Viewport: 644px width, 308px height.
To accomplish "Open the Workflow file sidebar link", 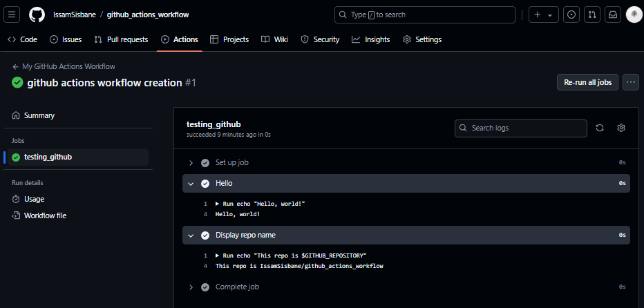I will click(x=45, y=215).
